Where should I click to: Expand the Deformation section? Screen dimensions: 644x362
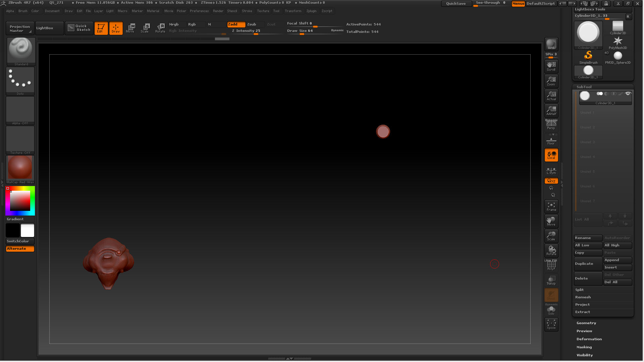[589, 339]
